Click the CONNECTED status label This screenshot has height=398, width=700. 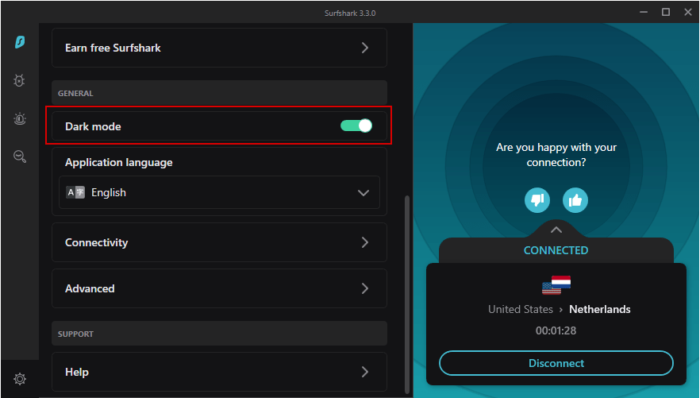pyautogui.click(x=556, y=250)
